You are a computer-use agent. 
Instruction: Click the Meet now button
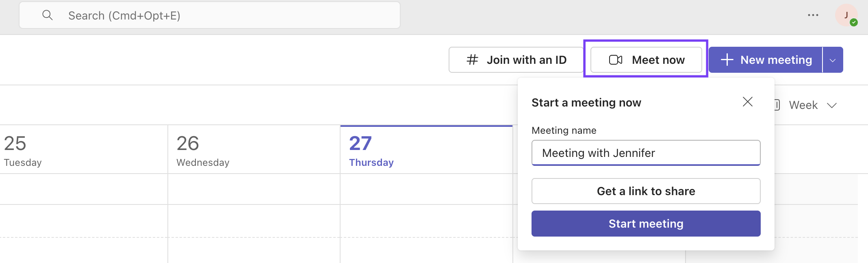coord(646,59)
